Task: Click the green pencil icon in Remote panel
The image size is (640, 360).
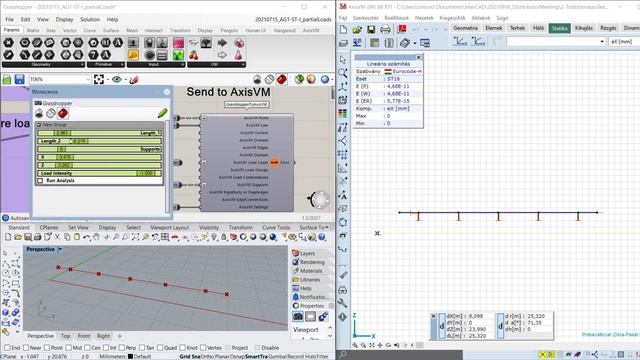Action: 162,113
